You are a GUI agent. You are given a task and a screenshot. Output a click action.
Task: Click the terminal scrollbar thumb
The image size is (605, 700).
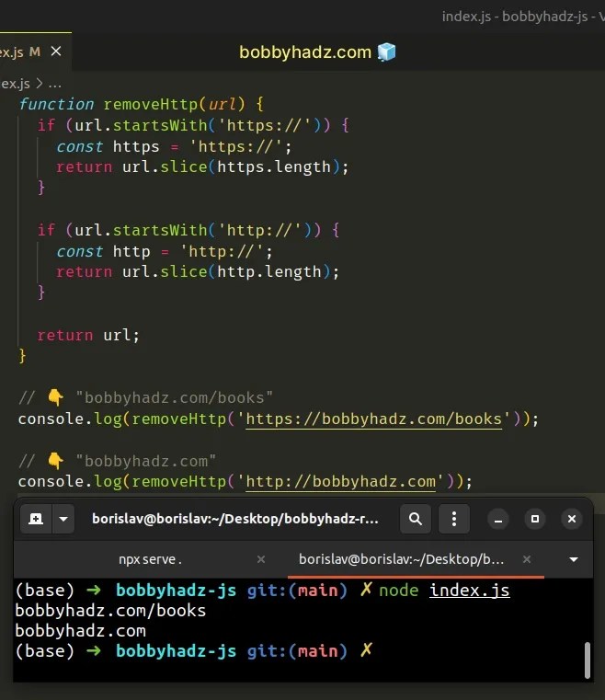pos(588,660)
